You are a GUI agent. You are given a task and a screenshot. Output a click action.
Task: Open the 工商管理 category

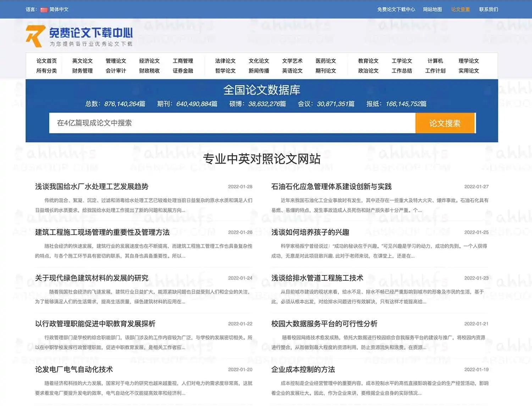click(183, 60)
